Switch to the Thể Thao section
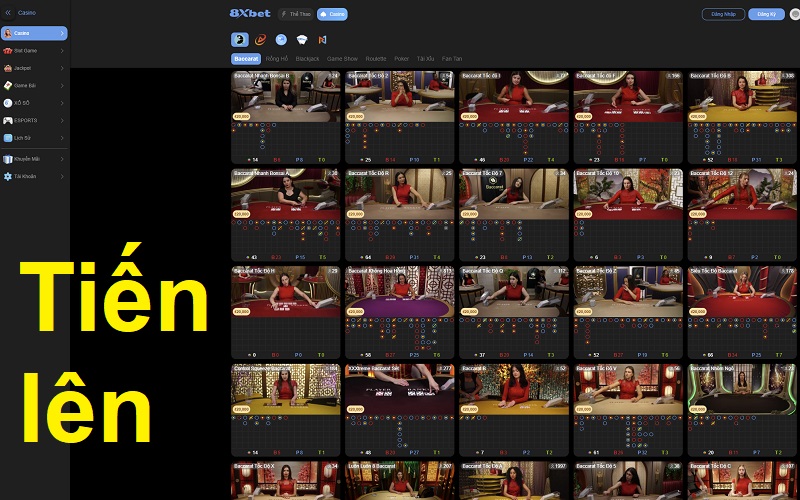This screenshot has width=800, height=500. click(x=295, y=14)
